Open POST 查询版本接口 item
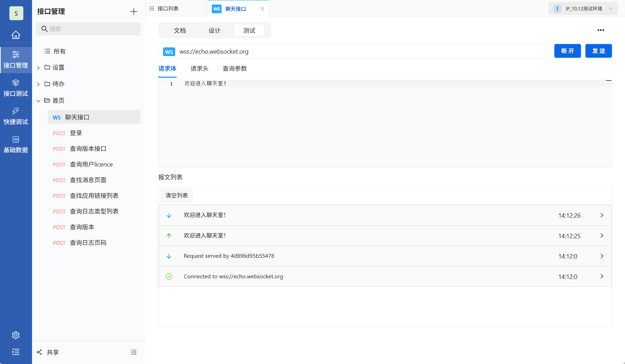This screenshot has height=364, width=625. click(x=94, y=149)
